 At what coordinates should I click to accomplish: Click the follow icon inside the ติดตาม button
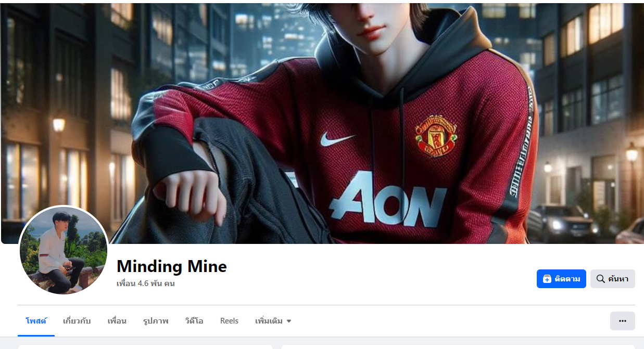(547, 279)
